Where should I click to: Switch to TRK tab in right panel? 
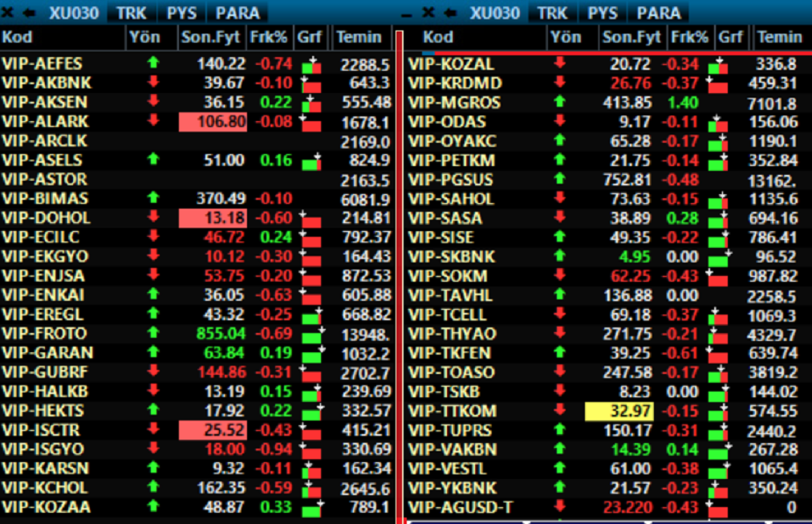click(553, 12)
